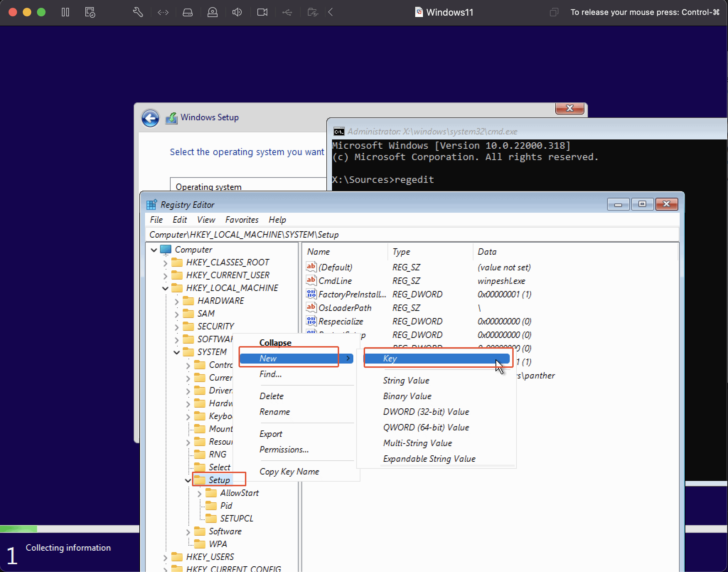The image size is (728, 572).
Task: Select the HKEY_USERS key
Action: click(210, 557)
